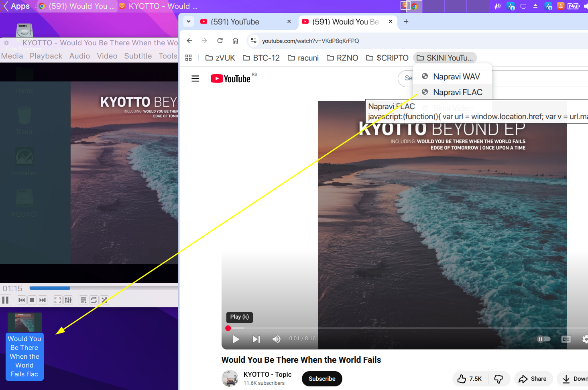
Task: Open the VLC Subtitle menu
Action: pyautogui.click(x=138, y=56)
